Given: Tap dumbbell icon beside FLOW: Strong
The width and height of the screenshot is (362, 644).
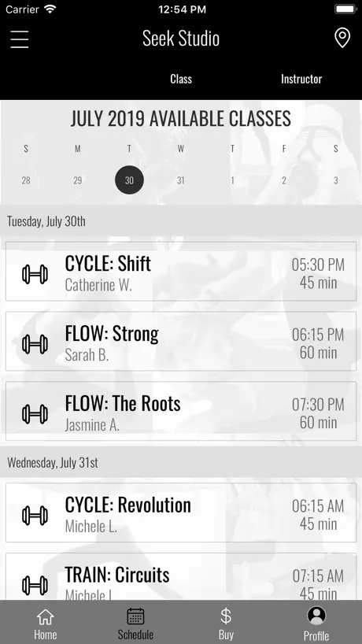Looking at the screenshot, I should 35,344.
